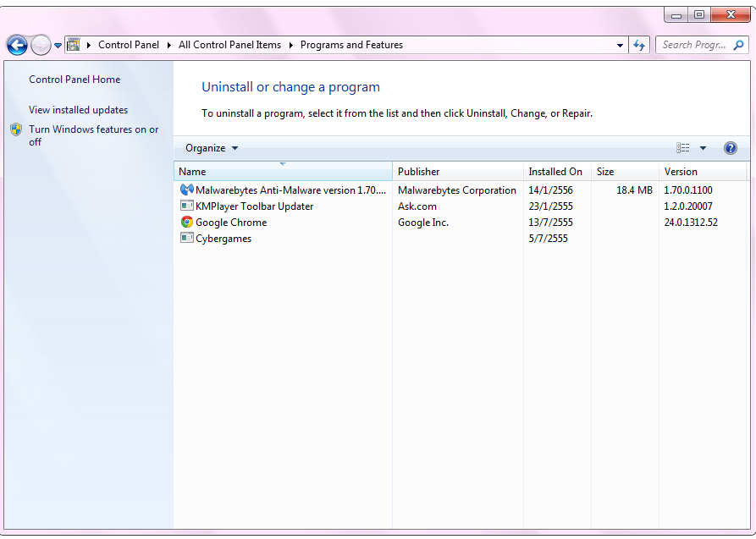This screenshot has height=539, width=756.
Task: Select All Control Panel Items breadcrumb
Action: point(229,45)
